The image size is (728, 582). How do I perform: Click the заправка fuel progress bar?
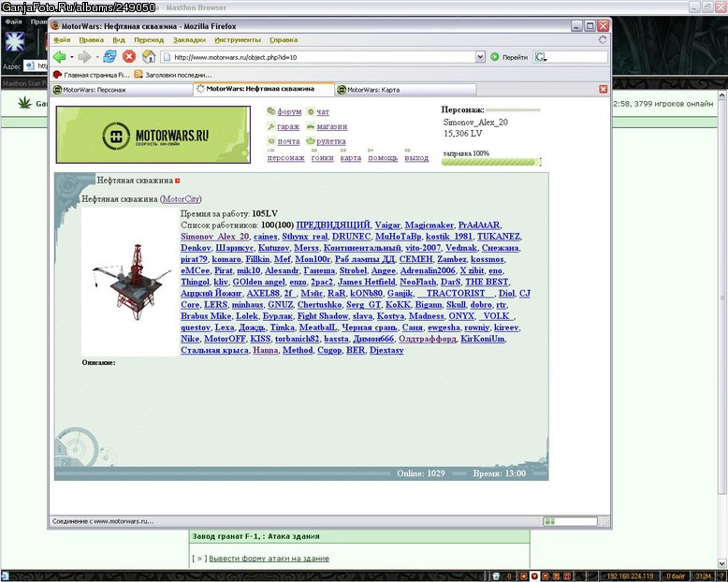pyautogui.click(x=490, y=162)
